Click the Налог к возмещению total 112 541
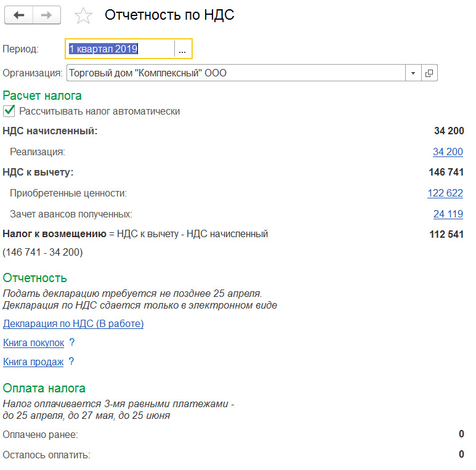476x470 pixels. [446, 234]
